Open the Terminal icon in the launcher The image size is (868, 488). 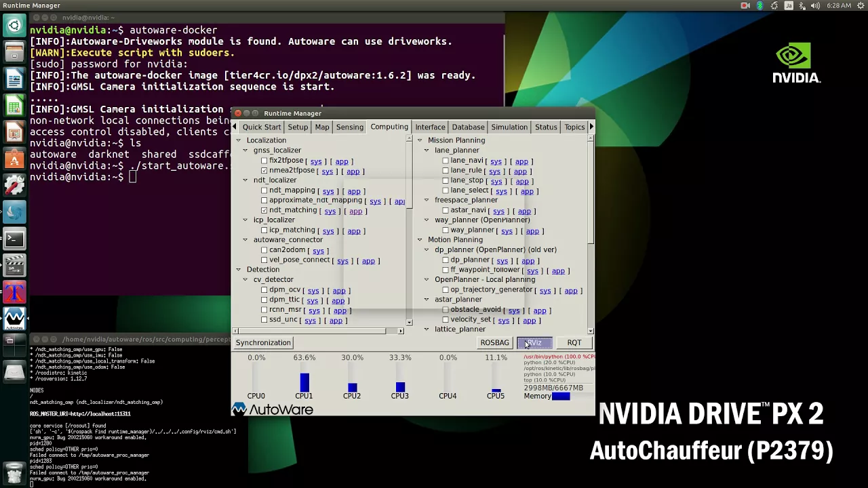[14, 239]
